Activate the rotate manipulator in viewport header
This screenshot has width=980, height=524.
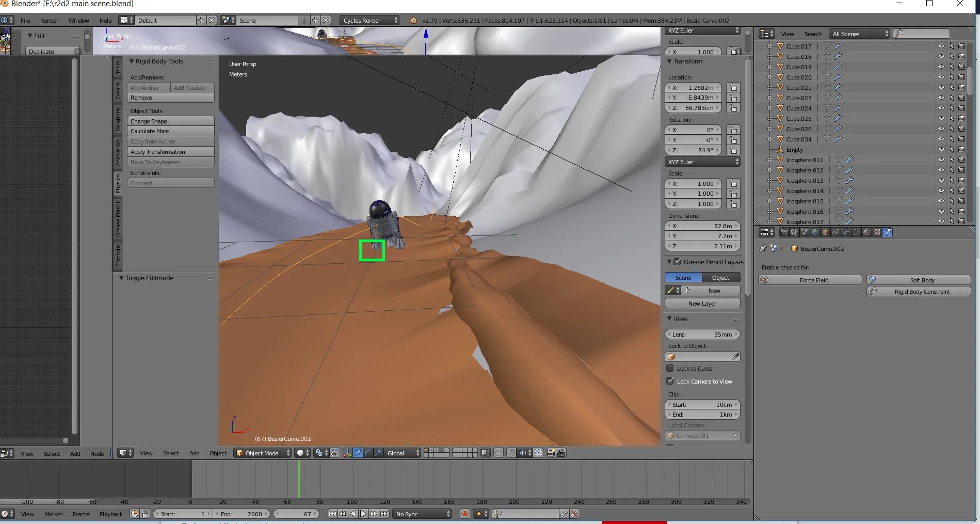(367, 453)
